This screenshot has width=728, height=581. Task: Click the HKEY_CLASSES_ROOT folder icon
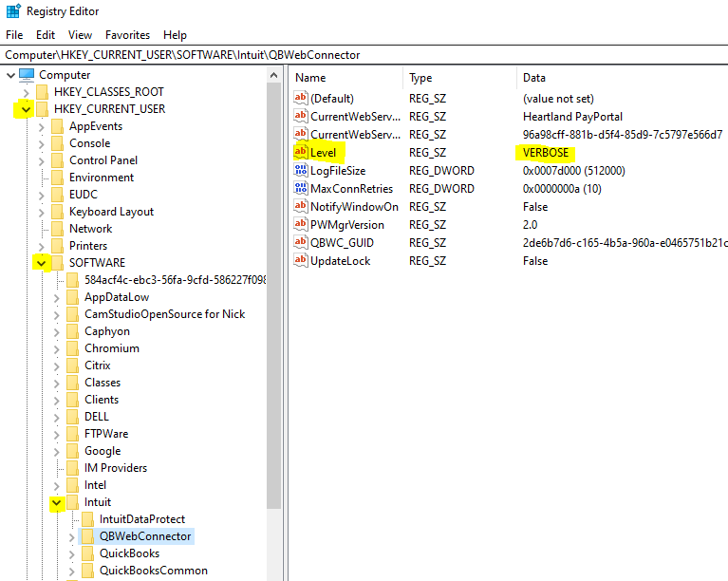[x=43, y=92]
